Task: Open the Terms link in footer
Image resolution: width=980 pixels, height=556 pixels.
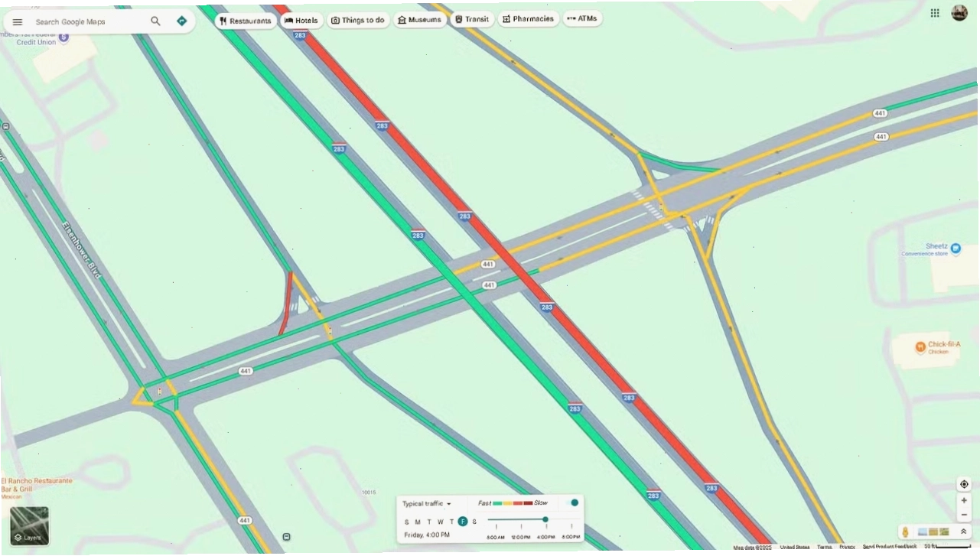Action: point(824,547)
